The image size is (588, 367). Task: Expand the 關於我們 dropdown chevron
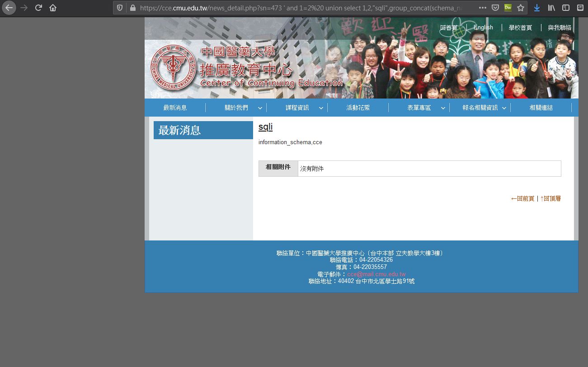click(260, 108)
